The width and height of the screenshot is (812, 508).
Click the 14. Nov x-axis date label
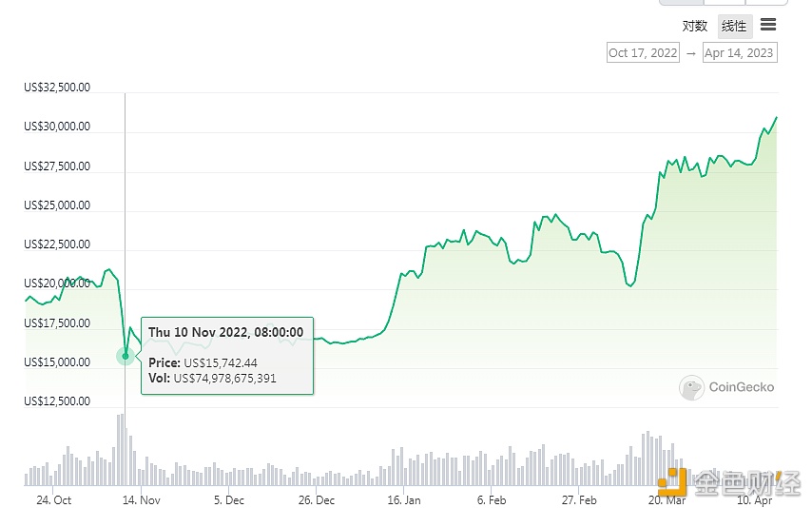(x=143, y=499)
